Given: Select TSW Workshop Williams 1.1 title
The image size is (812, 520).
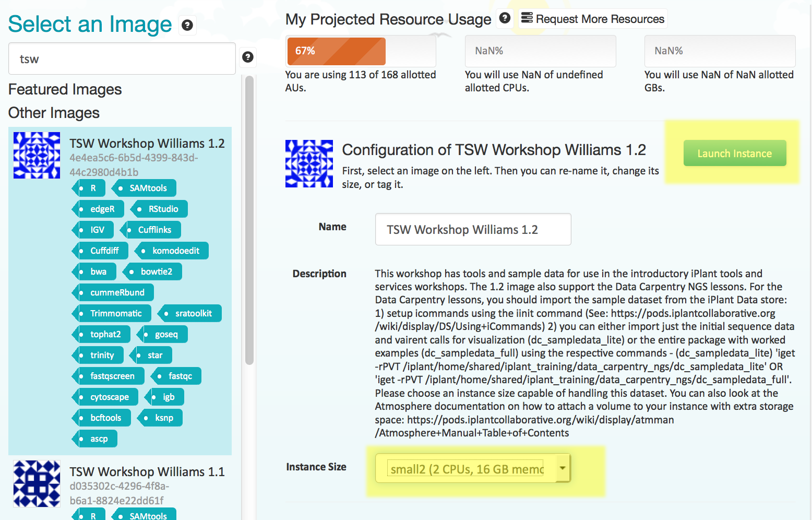Looking at the screenshot, I should 147,471.
